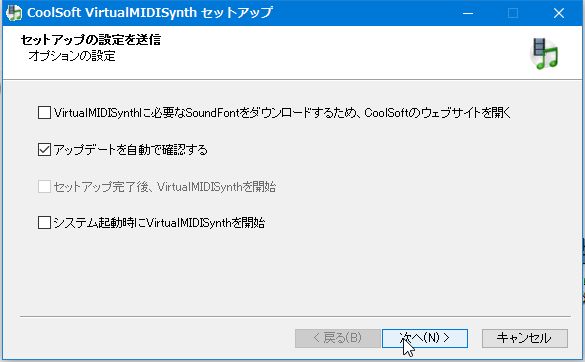This screenshot has width=585, height=362.
Task: Minimize the setup window
Action: (468, 13)
